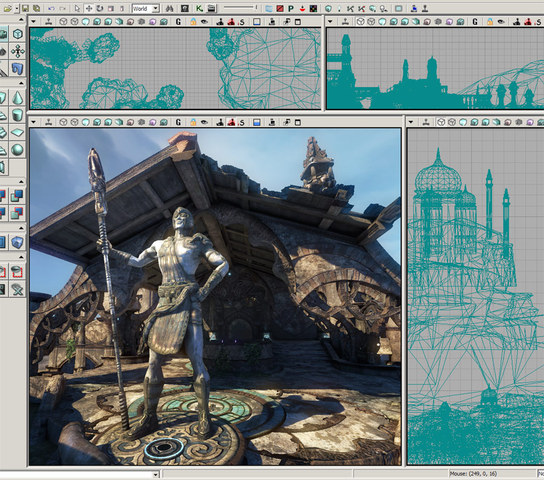Toggle realtime in the skyline silhouette viewport

345,22
